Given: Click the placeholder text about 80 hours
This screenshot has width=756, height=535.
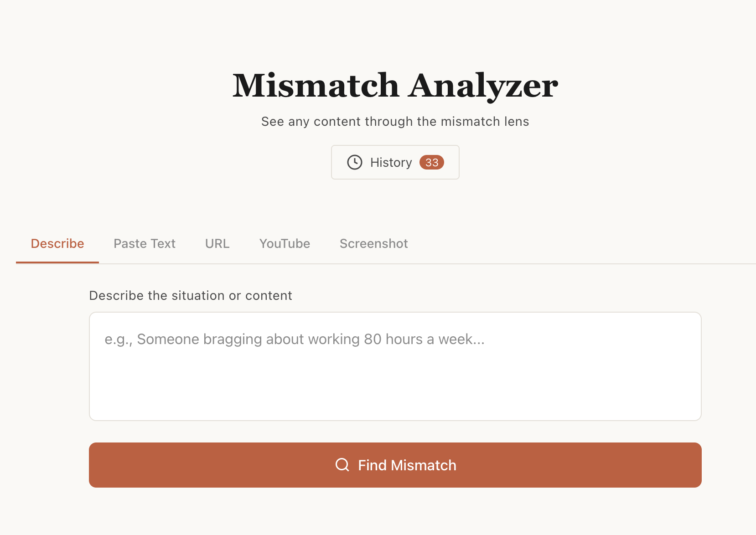Looking at the screenshot, I should (295, 340).
